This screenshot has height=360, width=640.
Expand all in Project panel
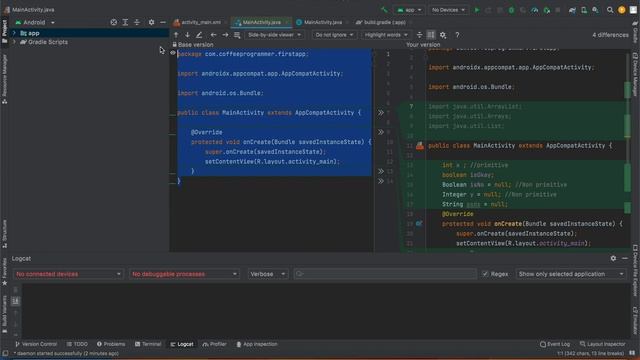tap(125, 22)
